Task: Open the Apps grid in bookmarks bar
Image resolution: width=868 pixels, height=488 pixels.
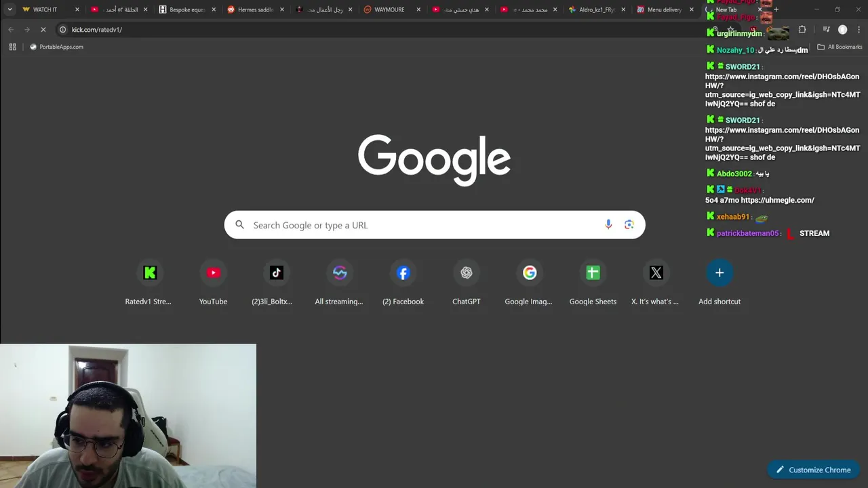Action: [12, 47]
